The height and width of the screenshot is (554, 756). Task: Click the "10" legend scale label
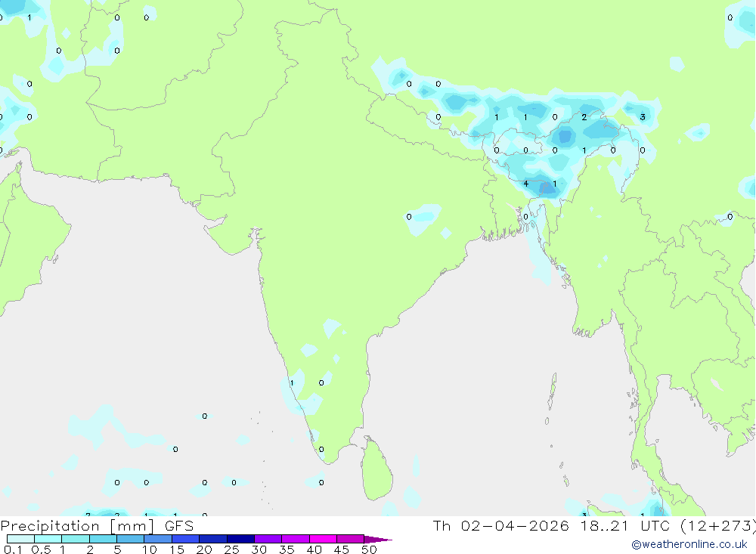[x=149, y=549]
